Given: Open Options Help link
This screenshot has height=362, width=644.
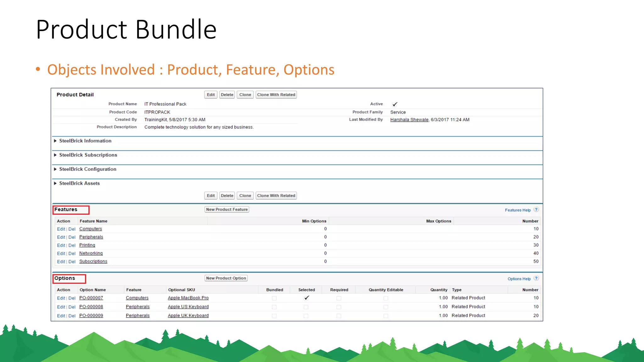Looking at the screenshot, I should [519, 279].
